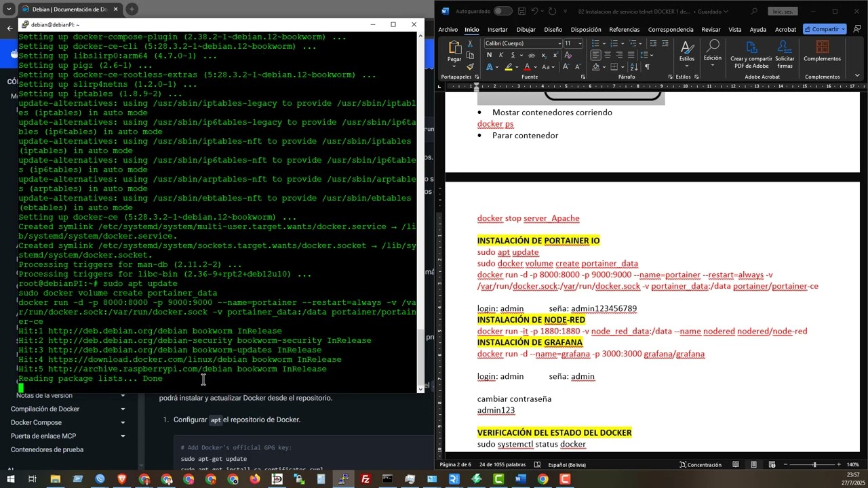Open Crear y compartir PDF de Adobe
Image resolution: width=868 pixels, height=488 pixels.
(x=751, y=54)
